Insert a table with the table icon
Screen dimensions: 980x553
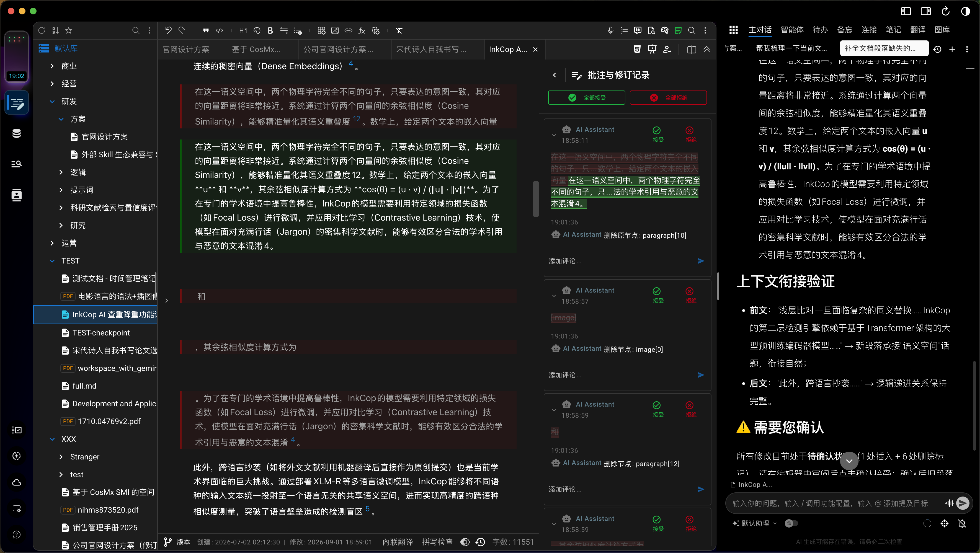pyautogui.click(x=321, y=30)
